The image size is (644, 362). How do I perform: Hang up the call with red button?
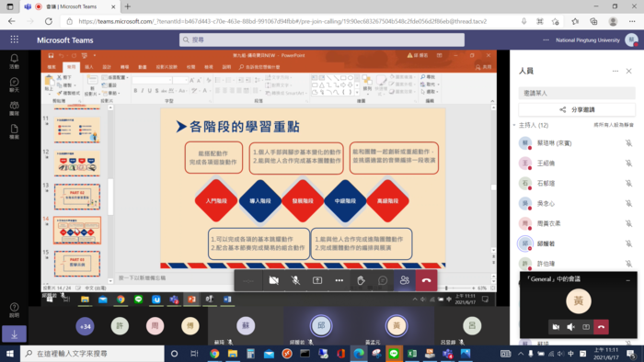click(x=426, y=280)
